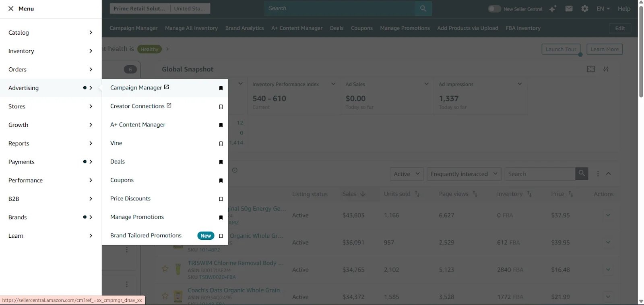Bookmark the Price Discounts item
The image size is (644, 305).
tap(221, 199)
